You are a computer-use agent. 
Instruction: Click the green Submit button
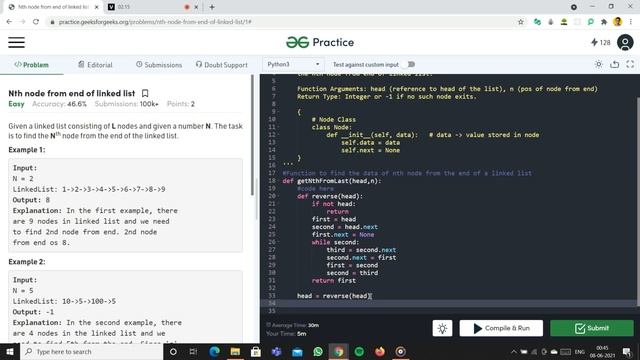(x=592, y=328)
